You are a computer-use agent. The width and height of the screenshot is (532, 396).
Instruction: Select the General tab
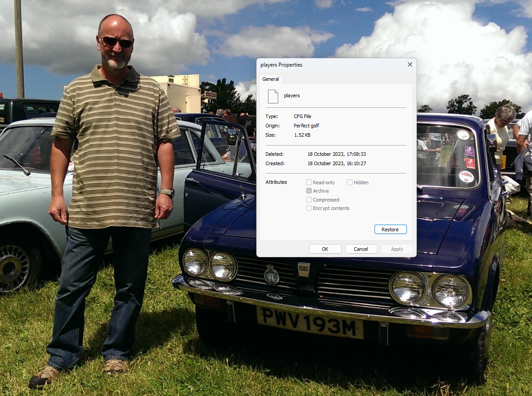pyautogui.click(x=271, y=79)
